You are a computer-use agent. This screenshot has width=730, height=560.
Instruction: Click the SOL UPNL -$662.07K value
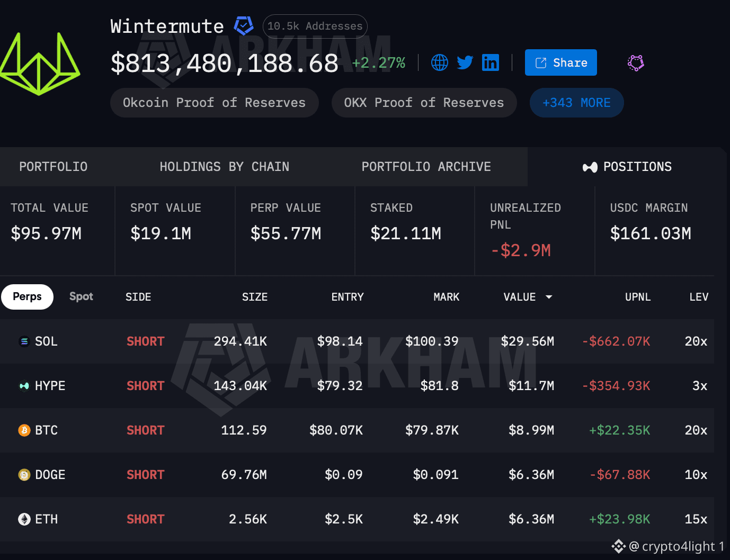pos(616,341)
